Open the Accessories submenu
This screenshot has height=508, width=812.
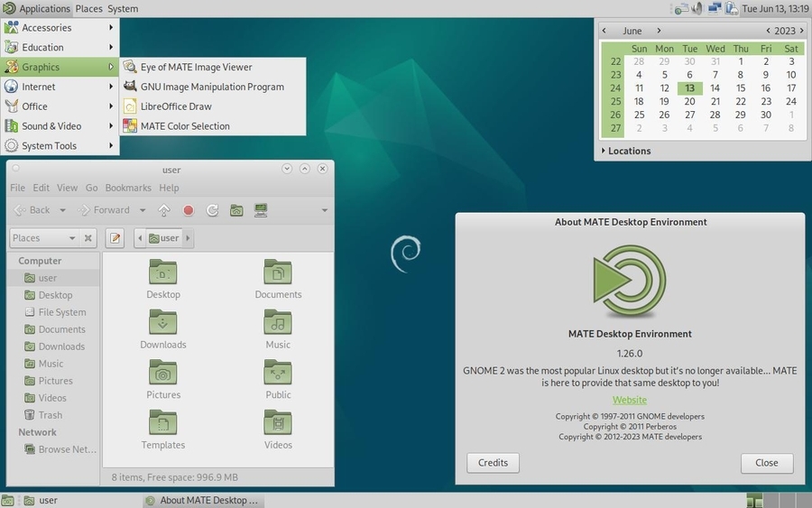pos(60,27)
